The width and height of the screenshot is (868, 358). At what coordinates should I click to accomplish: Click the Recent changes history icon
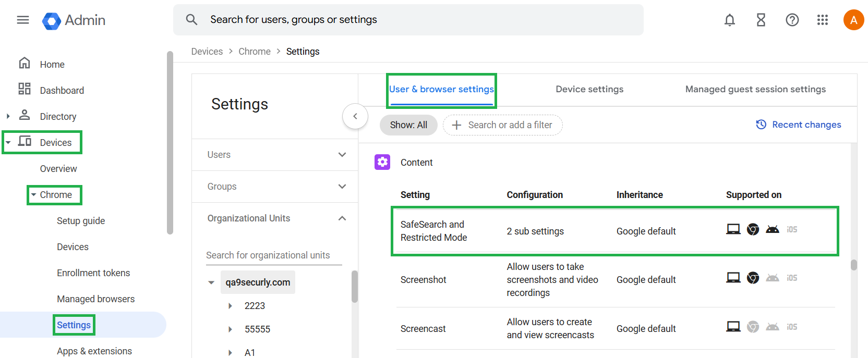(761, 125)
